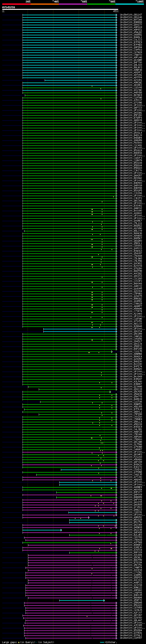Click the UniRef100_B9WD51 hit label
This screenshot has height=644, width=146.
[131, 404]
